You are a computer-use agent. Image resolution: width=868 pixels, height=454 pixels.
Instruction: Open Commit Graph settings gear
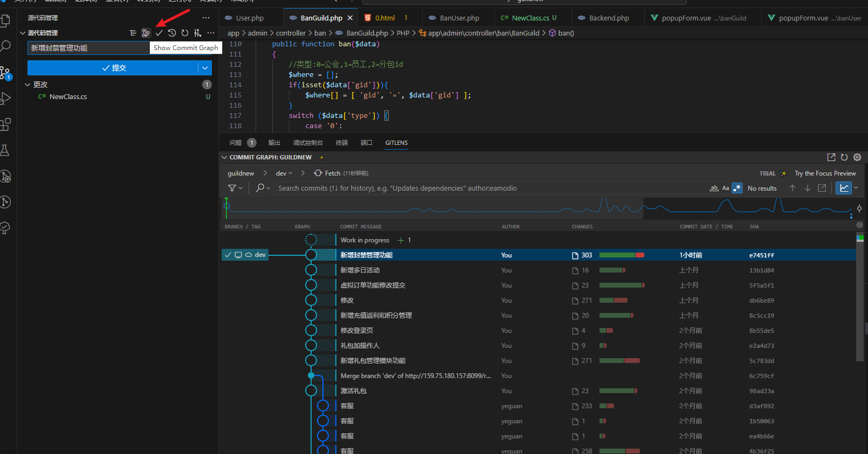(x=857, y=157)
